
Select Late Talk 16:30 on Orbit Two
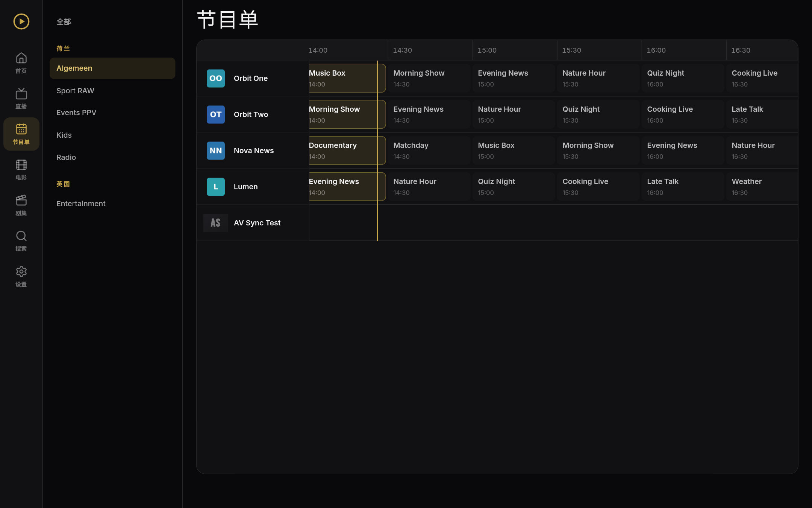point(762,114)
